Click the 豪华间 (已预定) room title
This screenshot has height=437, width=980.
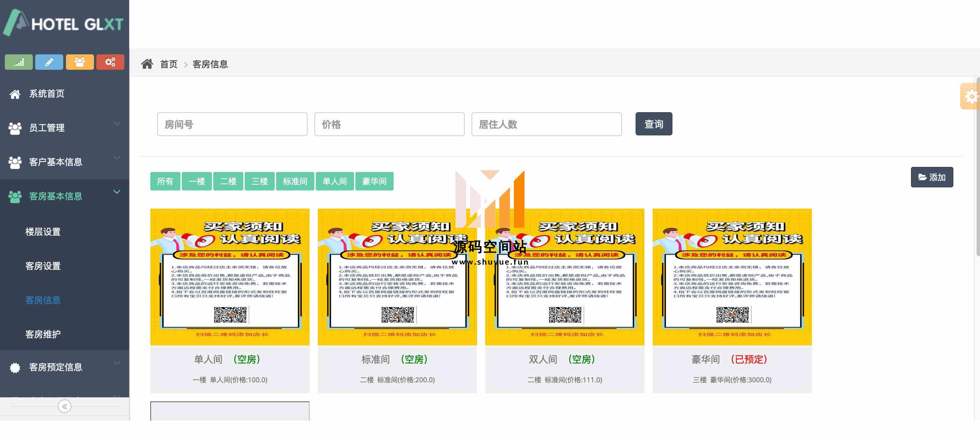click(730, 359)
